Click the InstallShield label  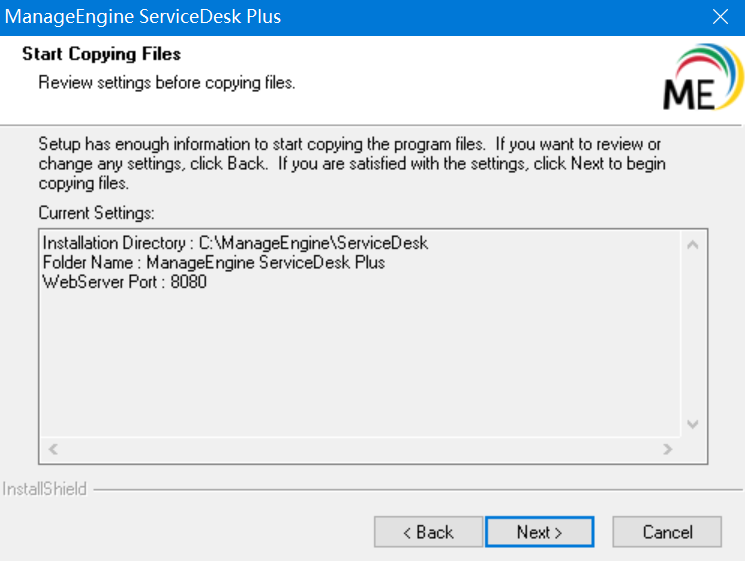pos(45,489)
